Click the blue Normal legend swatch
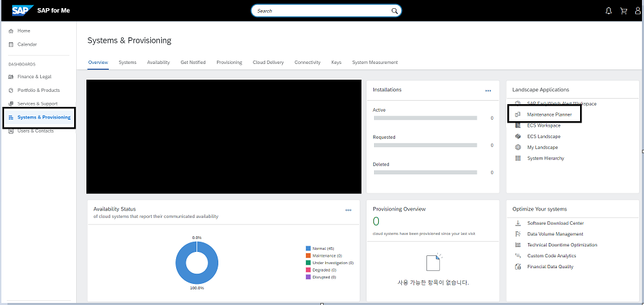The image size is (644, 305). tap(308, 248)
